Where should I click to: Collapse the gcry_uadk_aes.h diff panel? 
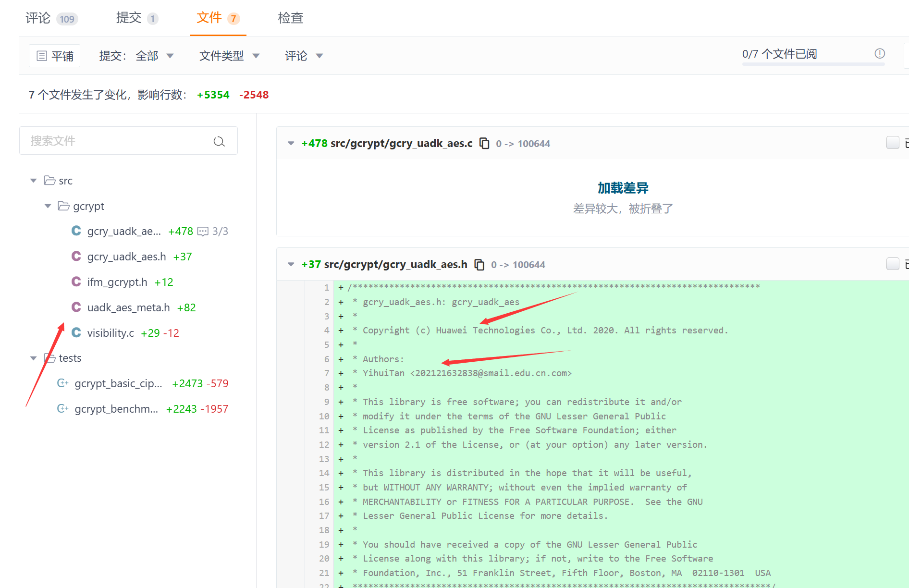(x=291, y=265)
